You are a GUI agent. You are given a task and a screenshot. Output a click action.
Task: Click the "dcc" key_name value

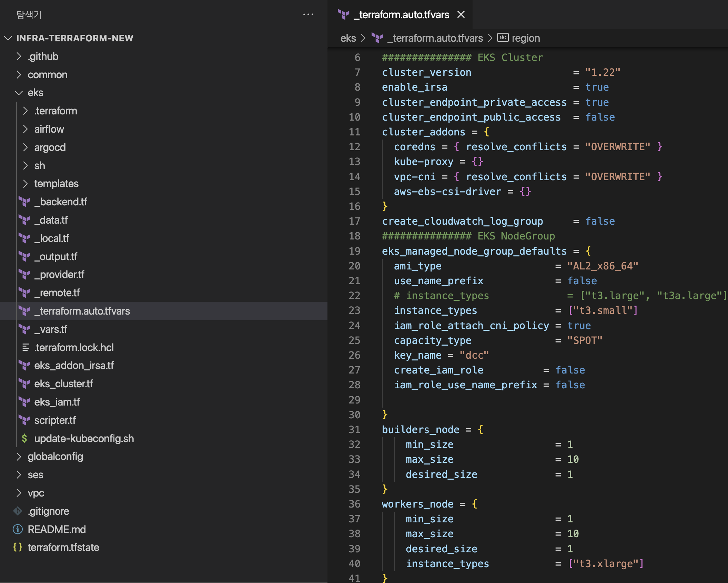[474, 355]
